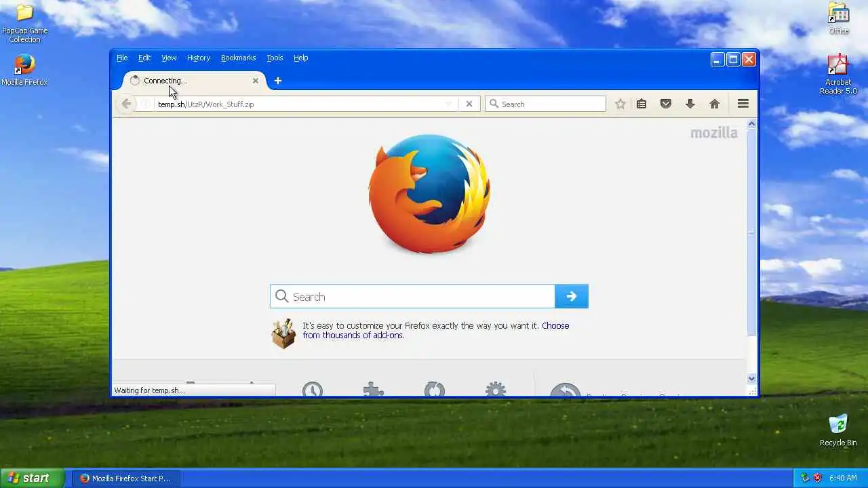This screenshot has width=868, height=488.
Task: Click the Back arrow button
Action: click(126, 104)
